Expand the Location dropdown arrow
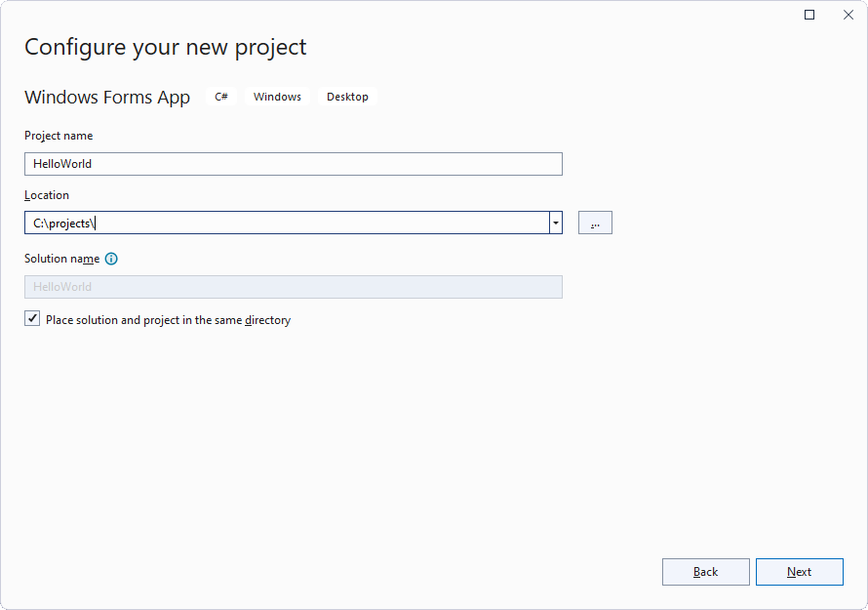The image size is (868, 610). pyautogui.click(x=556, y=223)
